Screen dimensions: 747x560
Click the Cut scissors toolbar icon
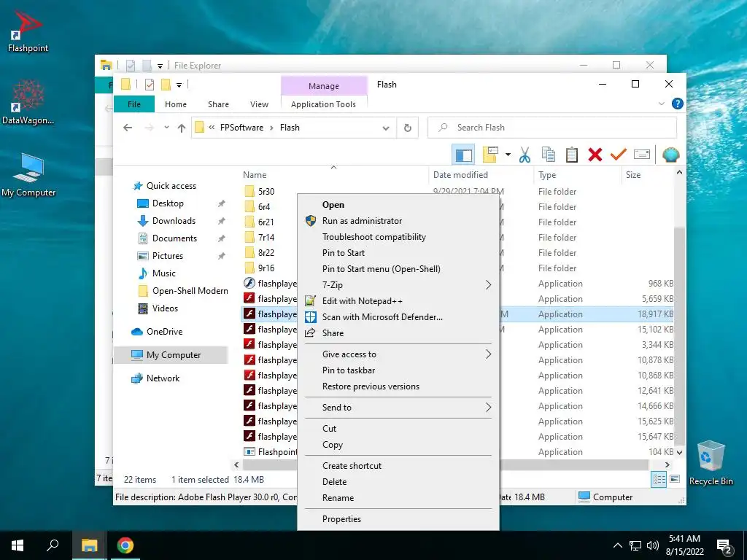point(525,155)
